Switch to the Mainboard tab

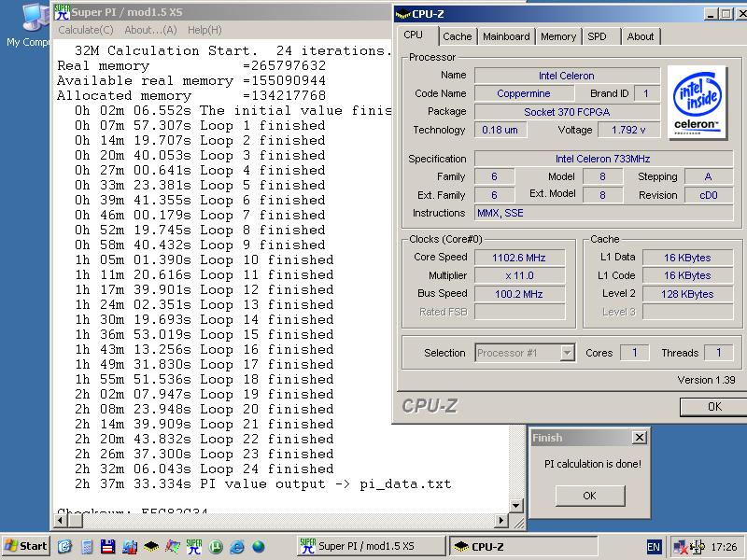coord(506,36)
